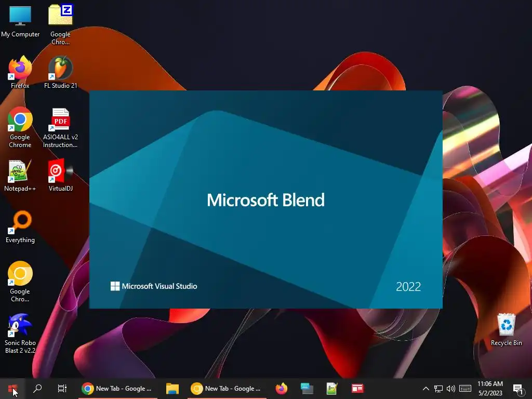
Task: Switch to Chrome Canary New Tab taskbar window
Action: click(x=227, y=389)
